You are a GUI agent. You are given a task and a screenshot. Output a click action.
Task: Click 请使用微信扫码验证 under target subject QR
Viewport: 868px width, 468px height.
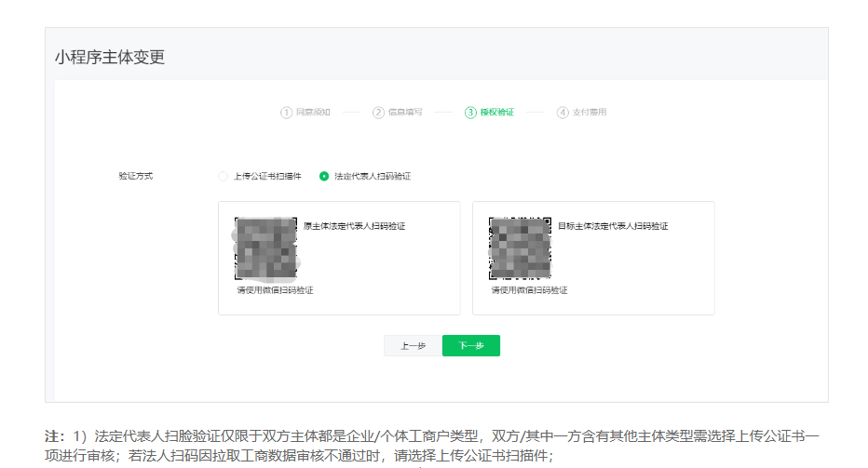click(529, 290)
